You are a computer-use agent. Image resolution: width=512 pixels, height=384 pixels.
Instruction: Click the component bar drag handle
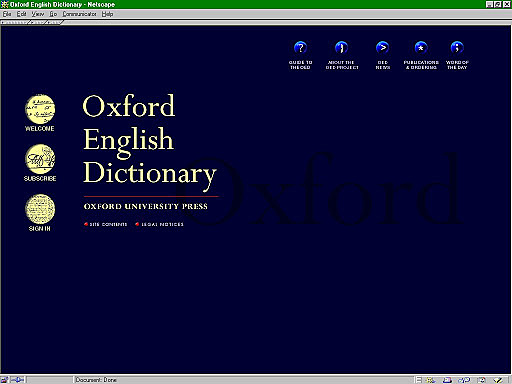pos(419,380)
